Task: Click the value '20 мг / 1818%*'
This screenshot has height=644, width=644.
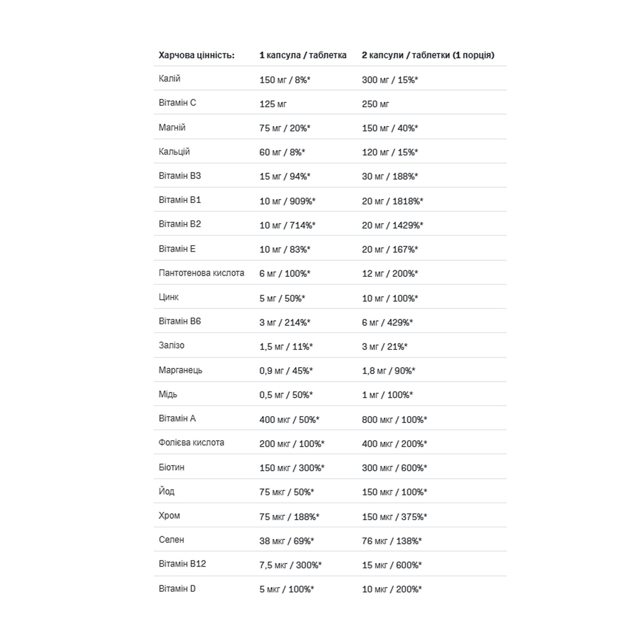Action: tap(392, 201)
